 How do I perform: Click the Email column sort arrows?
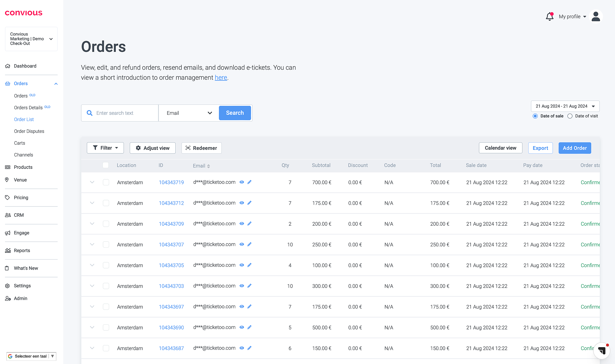point(208,166)
